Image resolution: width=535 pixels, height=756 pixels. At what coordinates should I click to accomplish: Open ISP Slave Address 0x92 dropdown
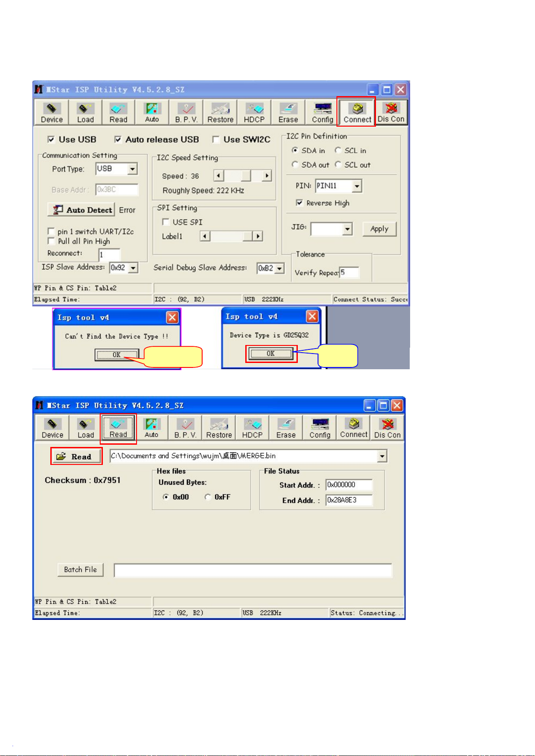point(133,268)
